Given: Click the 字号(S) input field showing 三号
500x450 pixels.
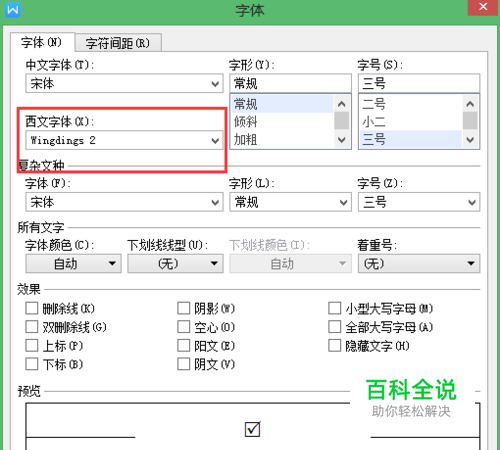Looking at the screenshot, I should 419,83.
